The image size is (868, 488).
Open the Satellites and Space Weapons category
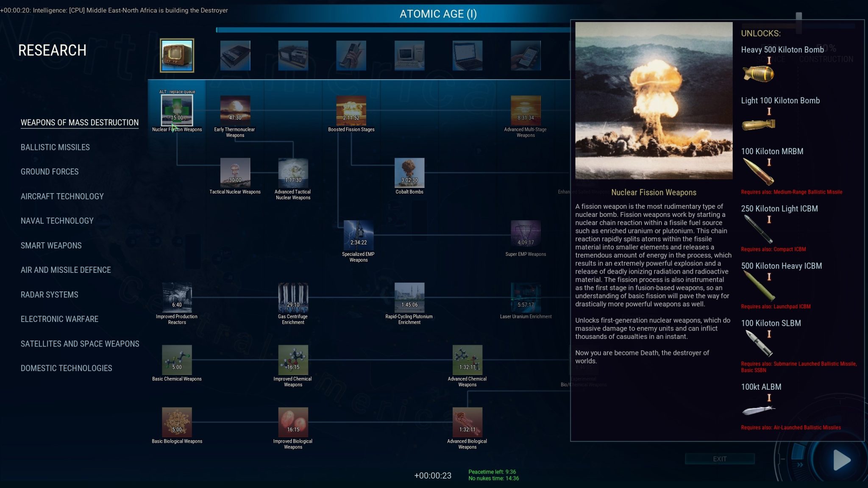tap(80, 344)
